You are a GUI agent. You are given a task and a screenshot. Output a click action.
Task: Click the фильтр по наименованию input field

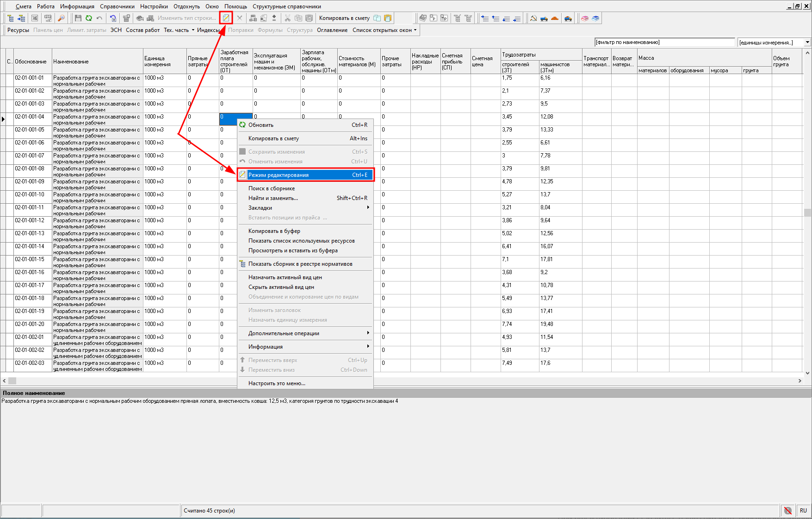coord(664,43)
